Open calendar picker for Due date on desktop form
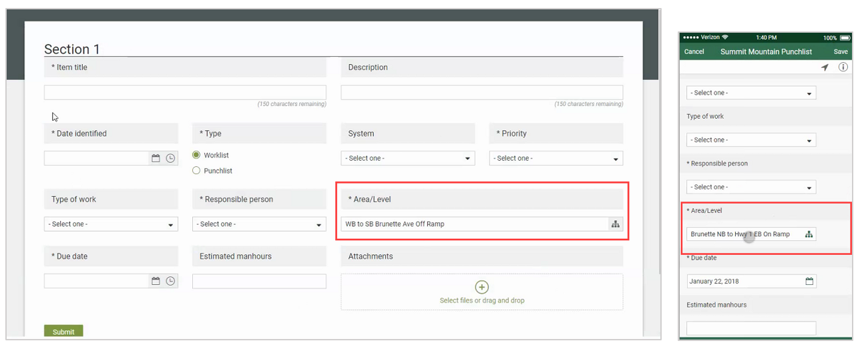 [x=156, y=281]
